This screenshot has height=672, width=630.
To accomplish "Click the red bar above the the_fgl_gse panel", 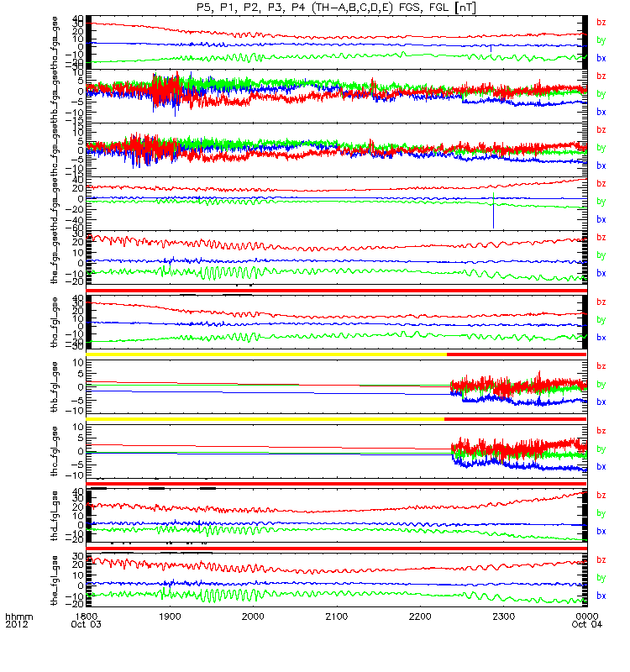I will (x=337, y=549).
